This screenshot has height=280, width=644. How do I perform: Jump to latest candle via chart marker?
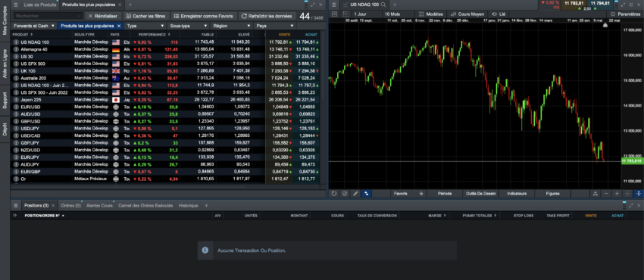[x=605, y=26]
